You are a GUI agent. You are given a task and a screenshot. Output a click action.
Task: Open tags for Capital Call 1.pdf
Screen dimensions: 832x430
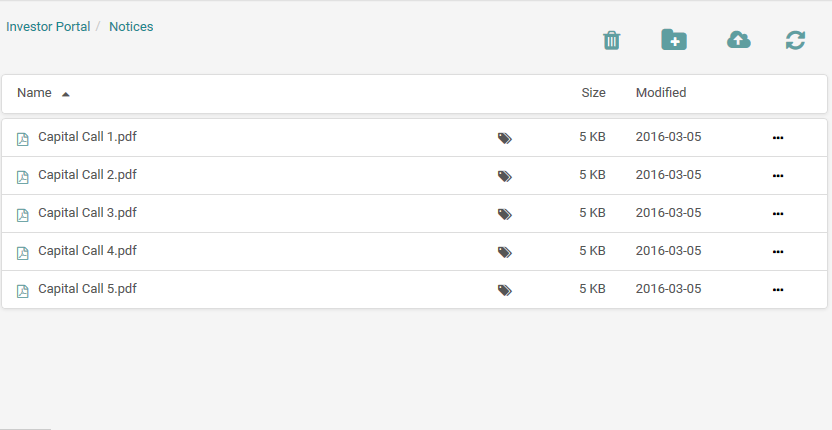[x=505, y=138]
